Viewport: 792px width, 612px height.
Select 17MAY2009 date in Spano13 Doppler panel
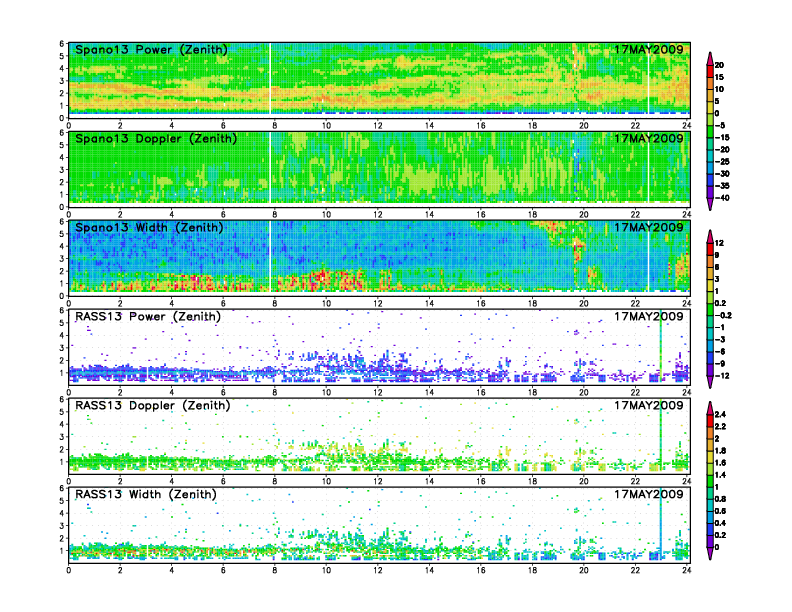(x=649, y=138)
